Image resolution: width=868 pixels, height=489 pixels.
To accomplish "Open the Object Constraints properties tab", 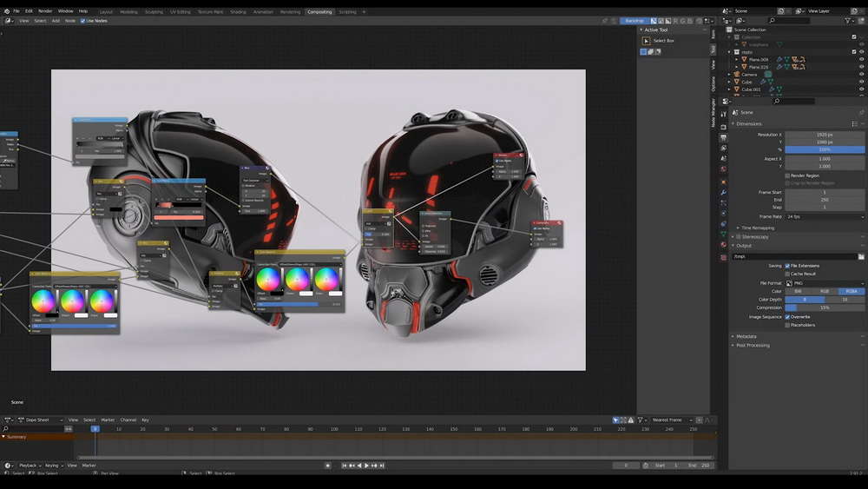I will click(724, 224).
